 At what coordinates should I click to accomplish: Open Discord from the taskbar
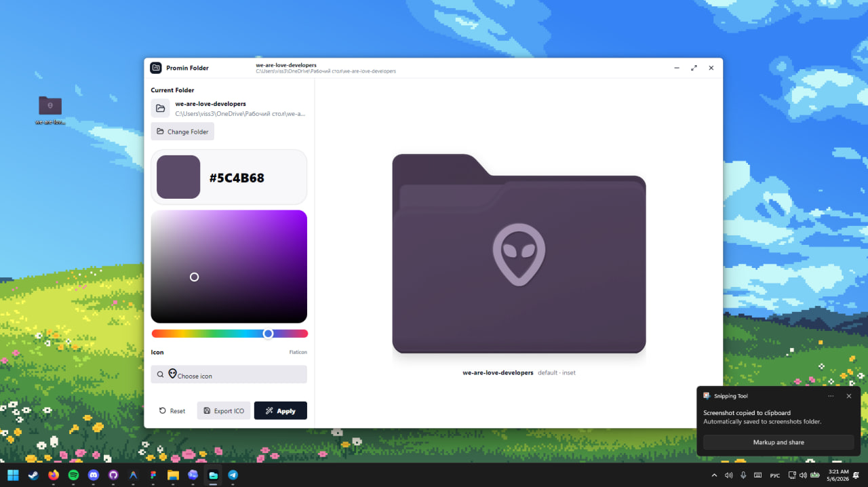(94, 475)
